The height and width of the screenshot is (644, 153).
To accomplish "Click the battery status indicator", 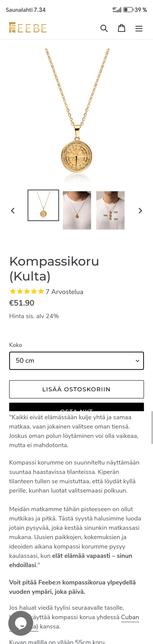I will click(128, 10).
